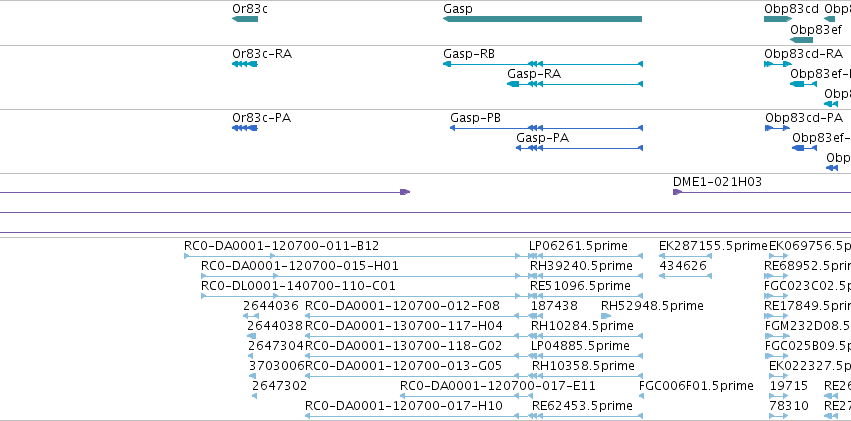
Task: Click the 78310 EST label
Action: click(x=789, y=406)
